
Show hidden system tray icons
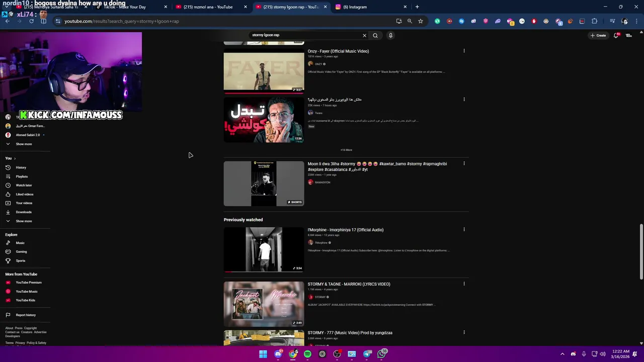coord(562,354)
